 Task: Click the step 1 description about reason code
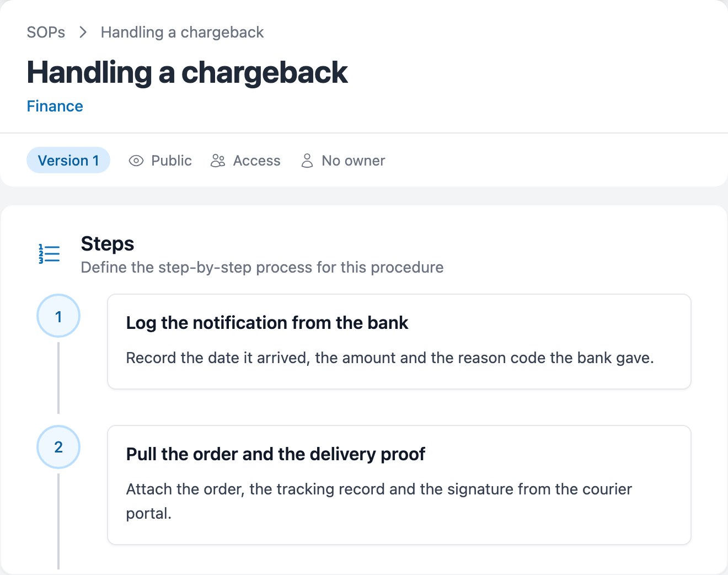pyautogui.click(x=390, y=358)
